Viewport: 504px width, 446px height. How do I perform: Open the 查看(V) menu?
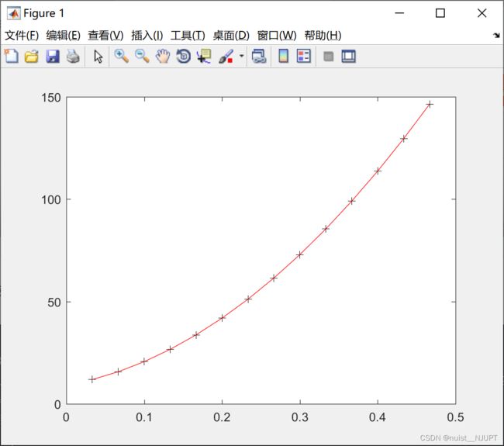click(x=105, y=36)
